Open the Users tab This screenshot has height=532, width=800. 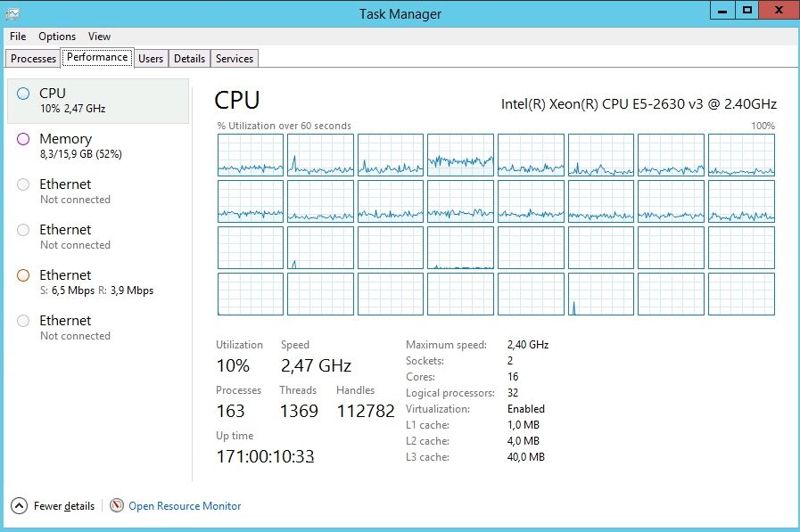click(x=150, y=58)
